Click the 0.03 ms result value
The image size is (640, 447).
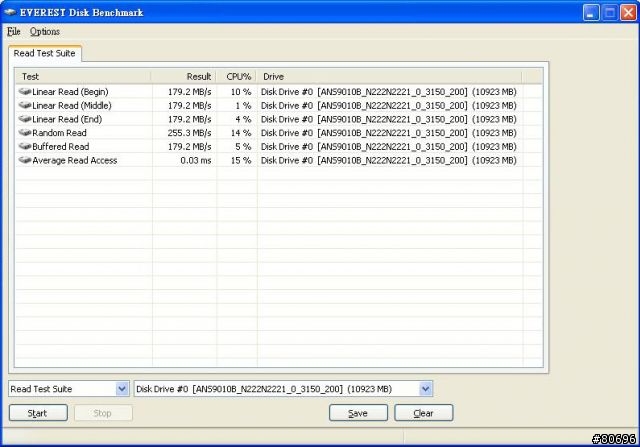pyautogui.click(x=196, y=160)
